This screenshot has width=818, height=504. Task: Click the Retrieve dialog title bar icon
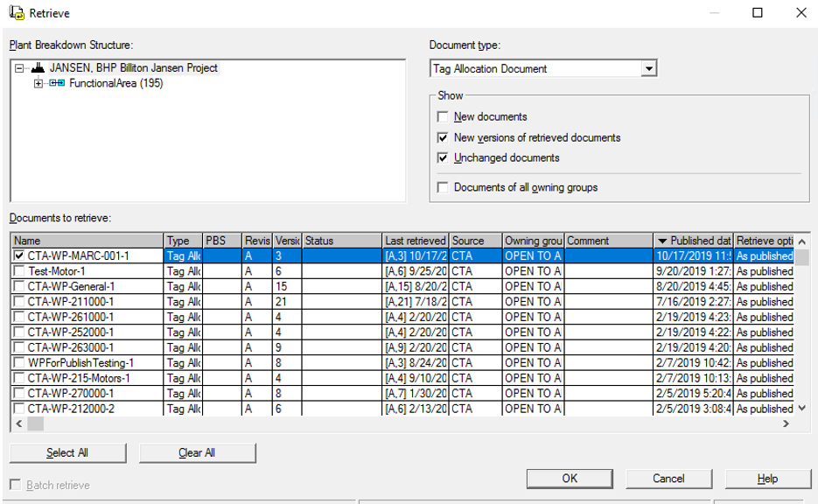[17, 12]
